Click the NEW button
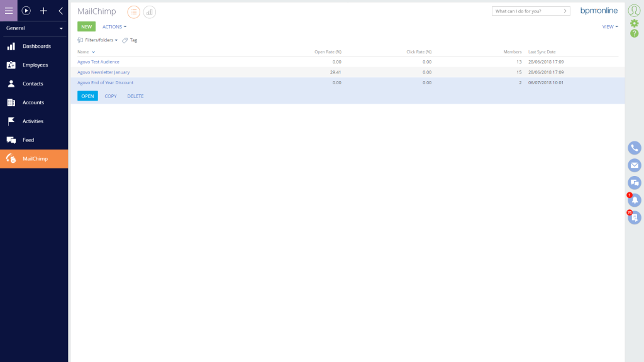This screenshot has width=644, height=362. click(x=86, y=26)
